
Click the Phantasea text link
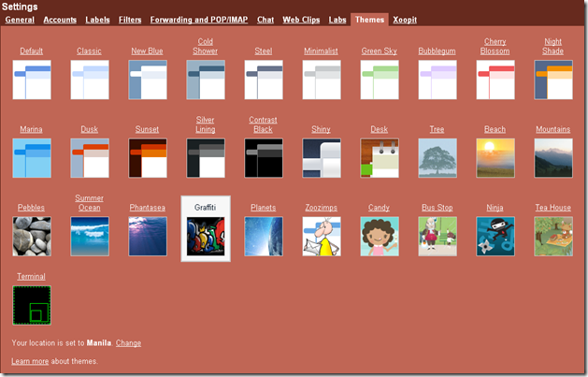point(148,208)
